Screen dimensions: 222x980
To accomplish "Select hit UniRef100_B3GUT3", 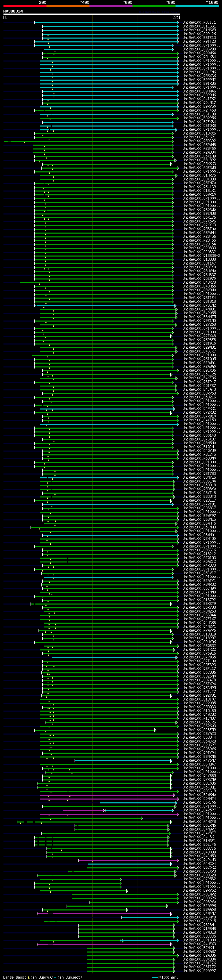I will [x=199, y=496].
